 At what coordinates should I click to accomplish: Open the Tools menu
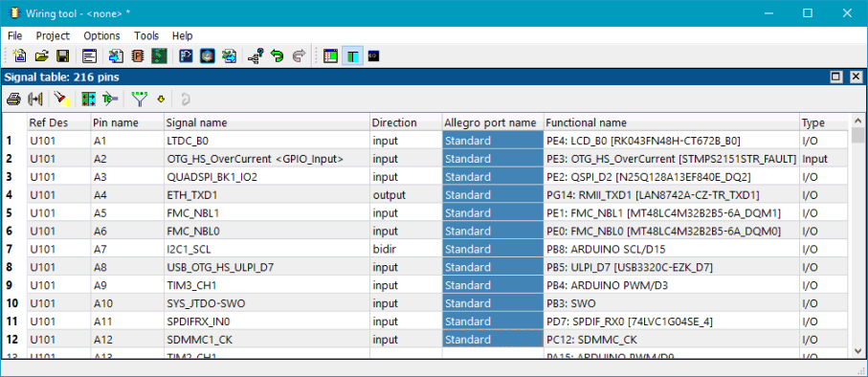coord(146,36)
